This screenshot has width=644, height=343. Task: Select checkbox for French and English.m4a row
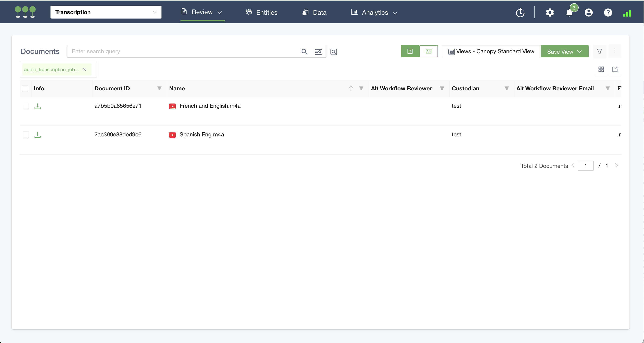(26, 106)
